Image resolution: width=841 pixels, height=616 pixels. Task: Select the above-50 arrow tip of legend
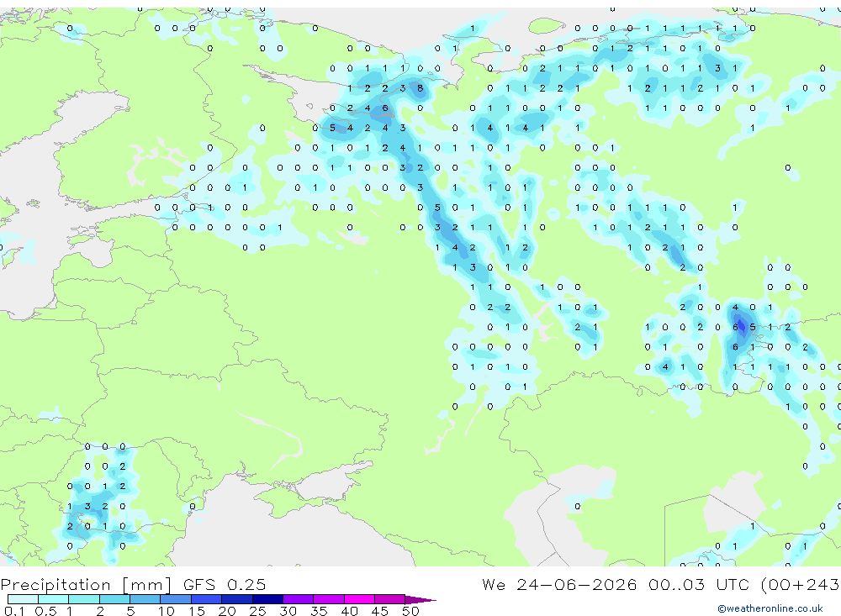[x=420, y=599]
